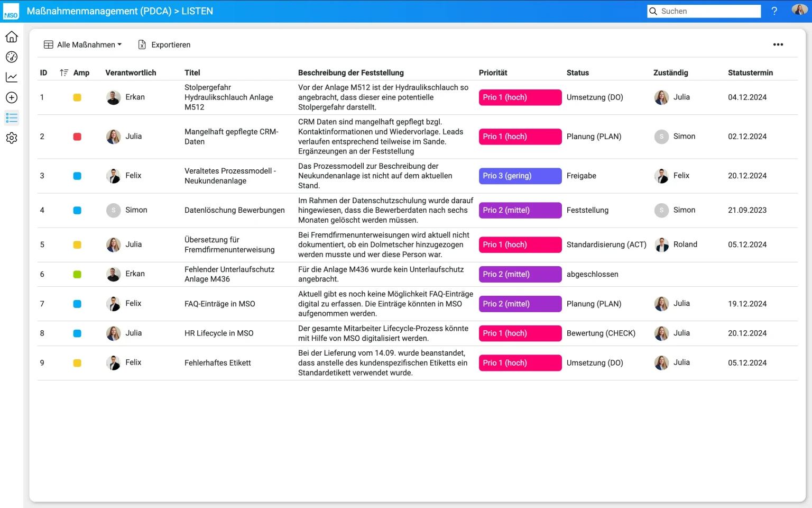Click date 02.12.2024
812x508 pixels.
coord(747,137)
